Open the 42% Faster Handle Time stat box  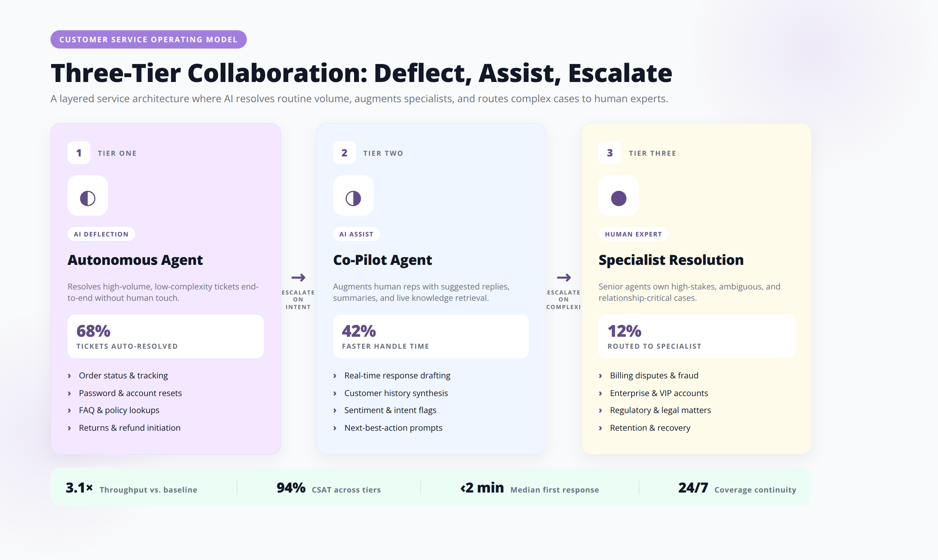[x=431, y=336]
